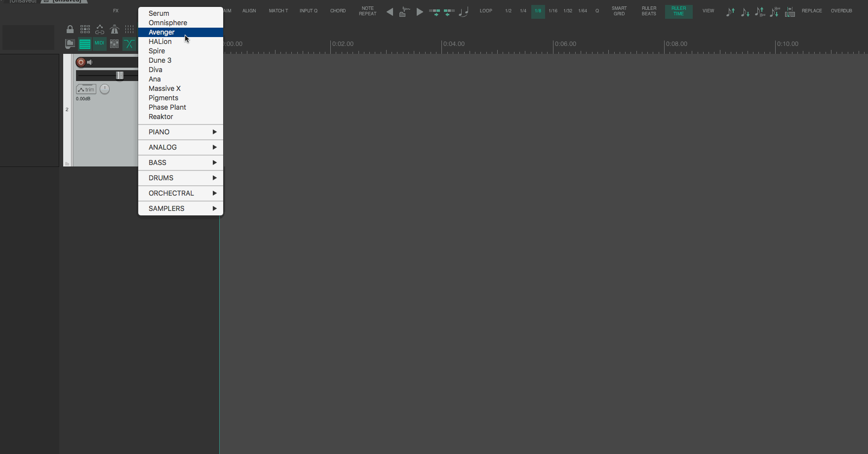Click the tied notes icon
868x454 pixels.
(x=464, y=12)
